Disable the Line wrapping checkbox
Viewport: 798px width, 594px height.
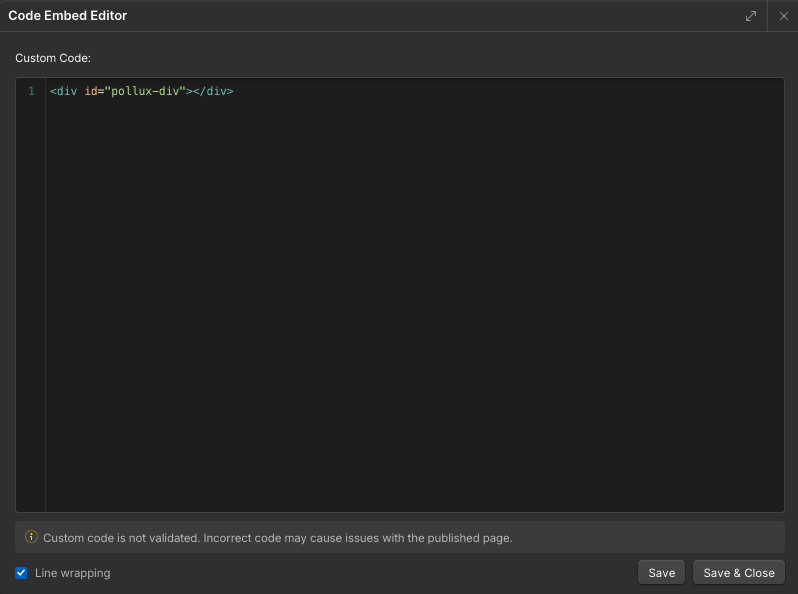21,573
